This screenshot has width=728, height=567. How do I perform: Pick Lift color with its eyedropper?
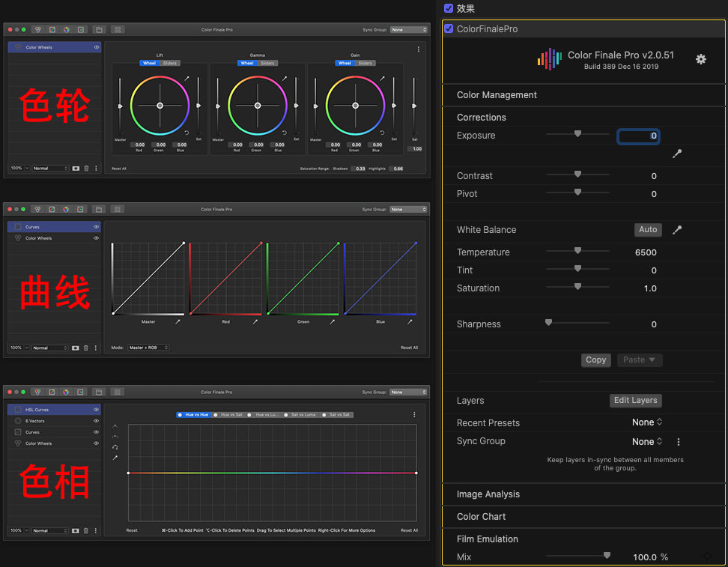pos(186,78)
